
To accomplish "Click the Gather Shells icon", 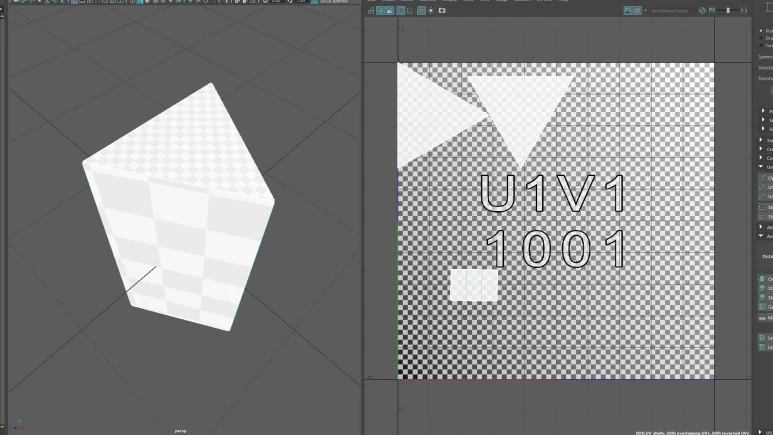I will [762, 307].
